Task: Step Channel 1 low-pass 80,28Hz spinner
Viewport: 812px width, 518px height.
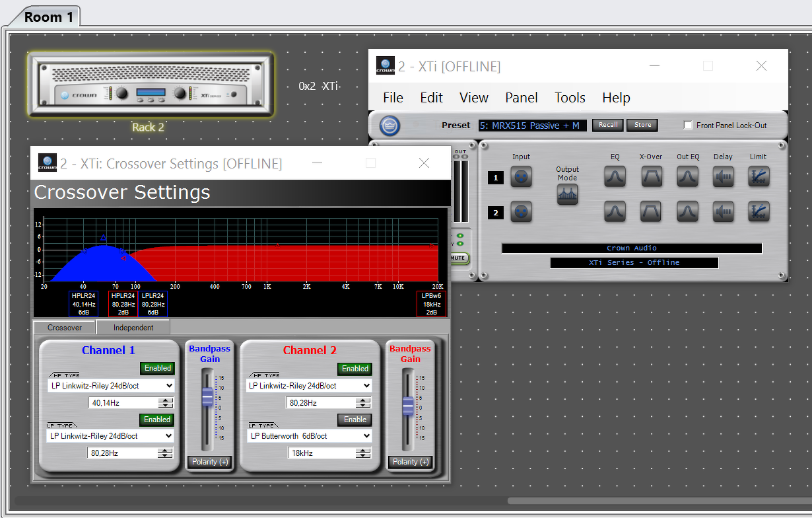Action: [166, 453]
